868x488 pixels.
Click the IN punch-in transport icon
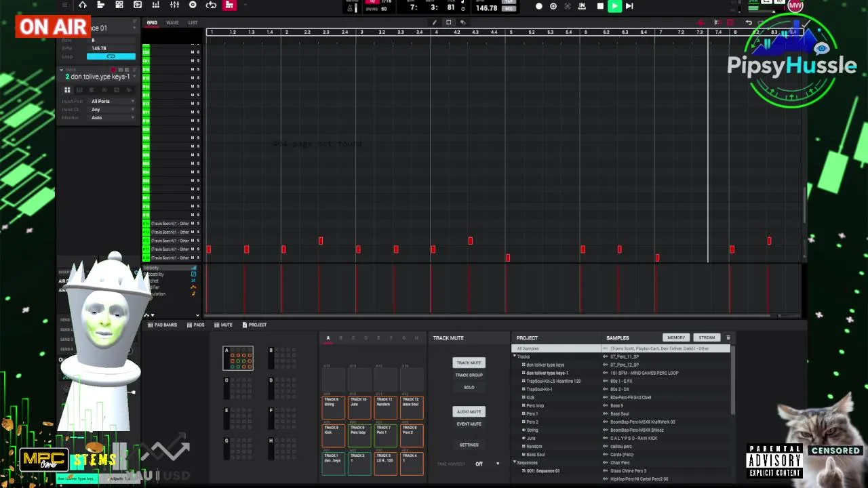[583, 6]
